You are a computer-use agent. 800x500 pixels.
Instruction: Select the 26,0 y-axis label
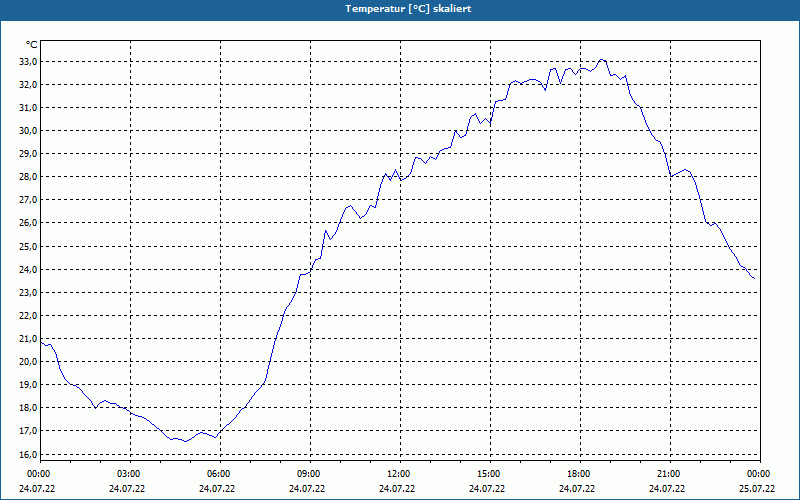(x=28, y=223)
